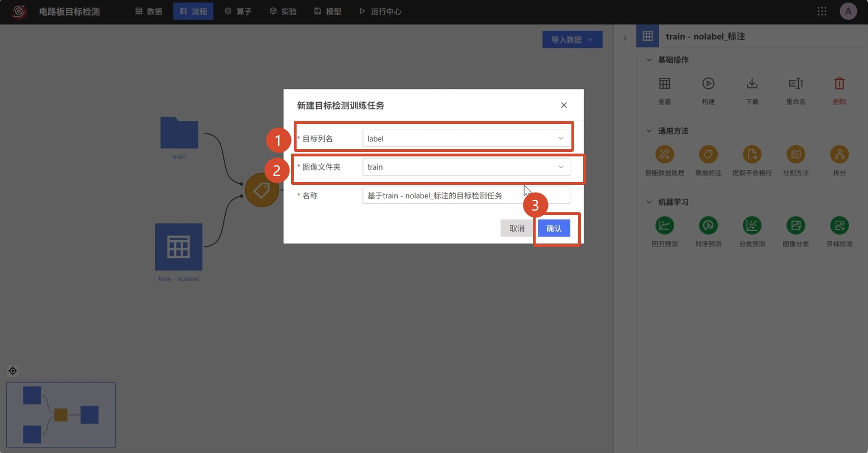Click the 查看 table view icon
This screenshot has width=868, height=453.
(664, 84)
